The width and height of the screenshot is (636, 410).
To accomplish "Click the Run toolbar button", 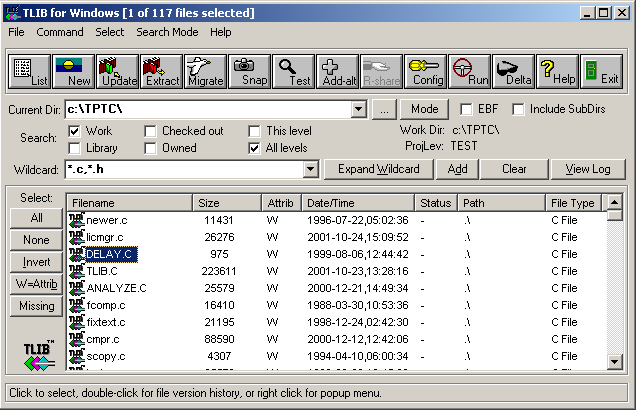I will tap(470, 72).
